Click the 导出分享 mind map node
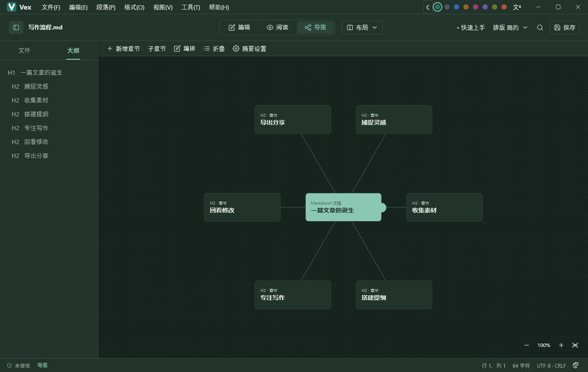The height and width of the screenshot is (372, 588). coord(293,119)
